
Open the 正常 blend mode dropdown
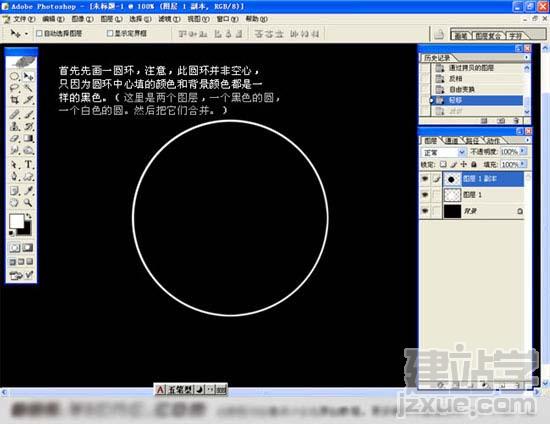click(443, 153)
